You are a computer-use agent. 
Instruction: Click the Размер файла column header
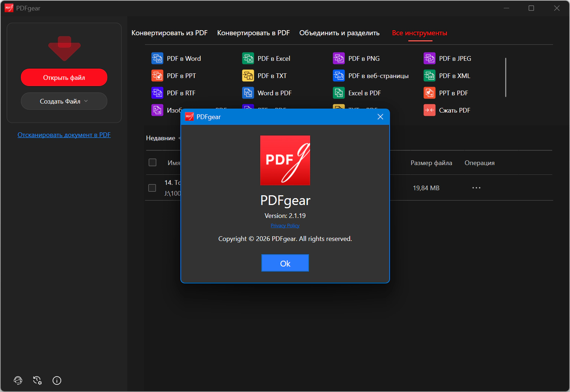pyautogui.click(x=431, y=163)
